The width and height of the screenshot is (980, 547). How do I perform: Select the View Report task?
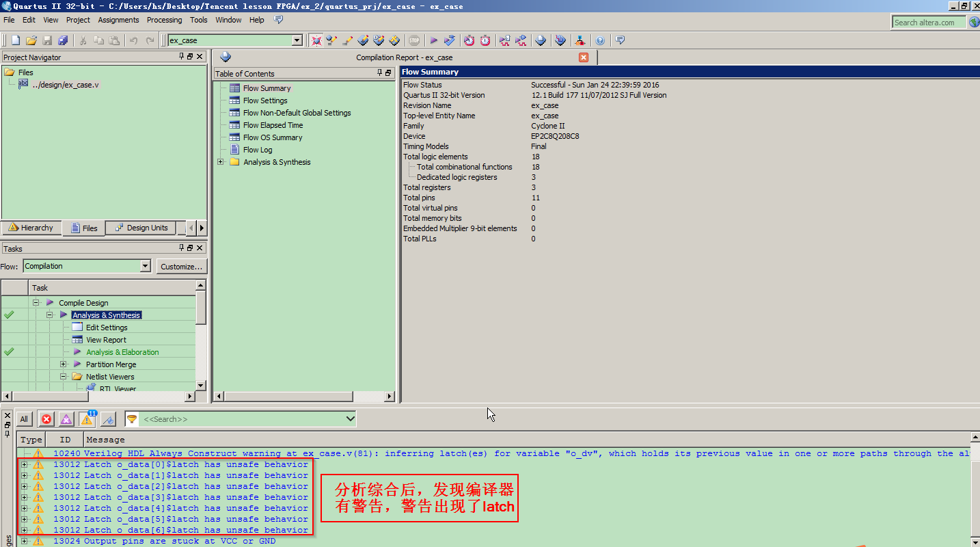click(x=106, y=340)
